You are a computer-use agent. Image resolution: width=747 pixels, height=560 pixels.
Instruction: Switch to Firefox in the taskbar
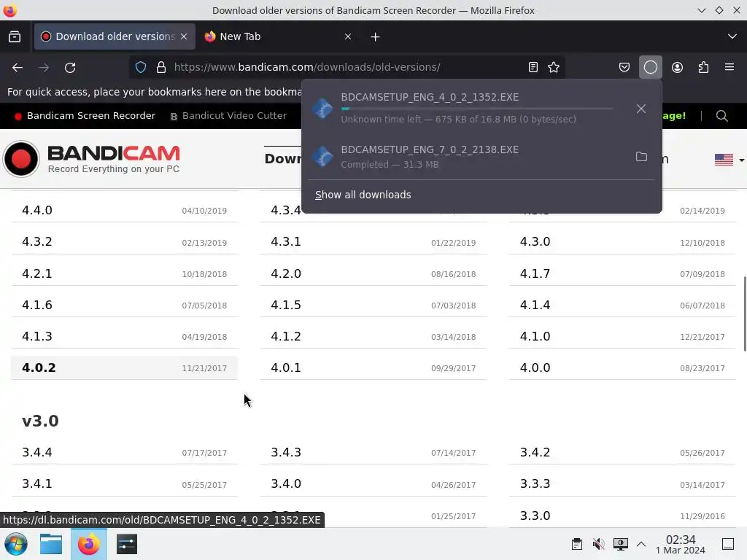pos(88,544)
